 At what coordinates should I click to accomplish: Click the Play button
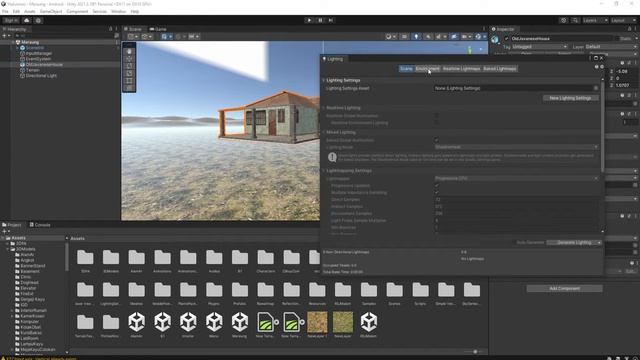309,20
